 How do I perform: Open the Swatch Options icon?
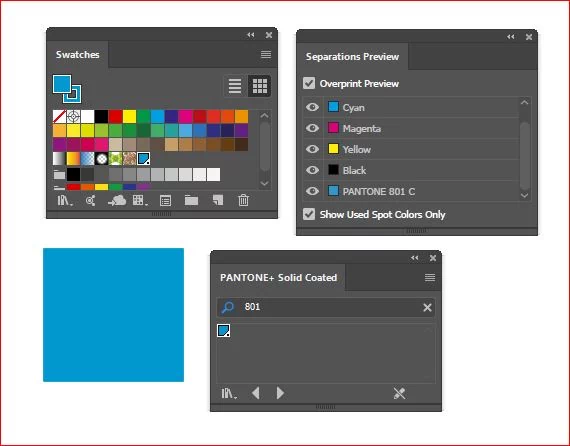[165, 201]
